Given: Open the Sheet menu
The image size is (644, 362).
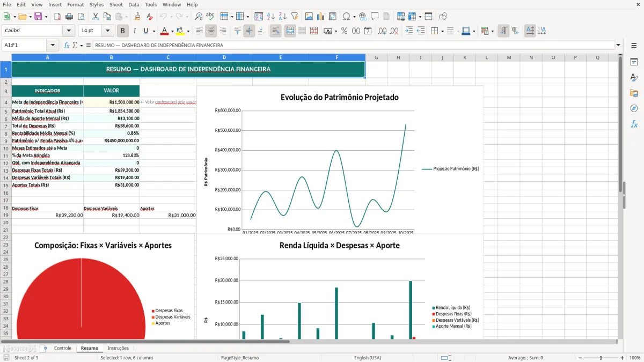Looking at the screenshot, I should [116, 4].
